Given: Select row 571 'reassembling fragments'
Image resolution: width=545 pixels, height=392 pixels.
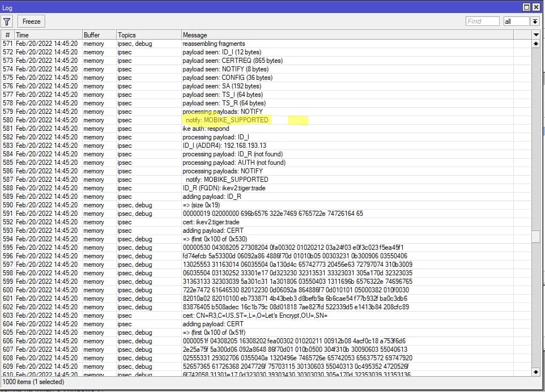Looking at the screenshot, I should [266, 44].
